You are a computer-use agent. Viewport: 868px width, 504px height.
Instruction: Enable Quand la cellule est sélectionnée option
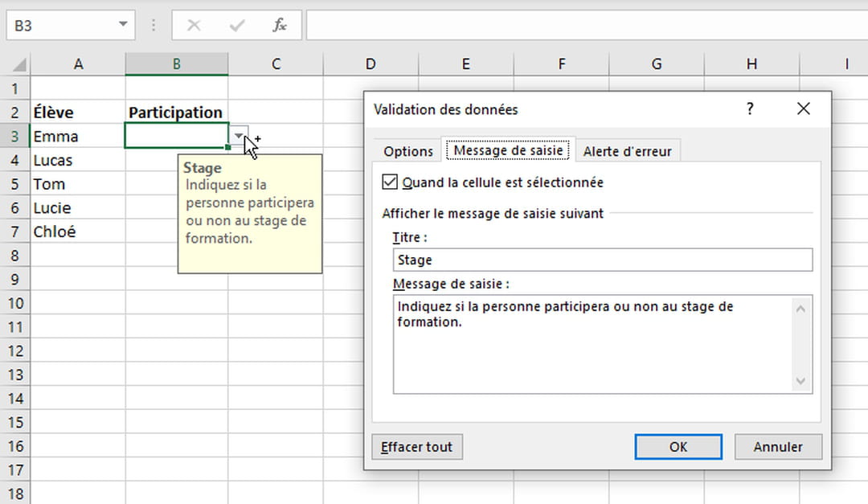pos(390,182)
